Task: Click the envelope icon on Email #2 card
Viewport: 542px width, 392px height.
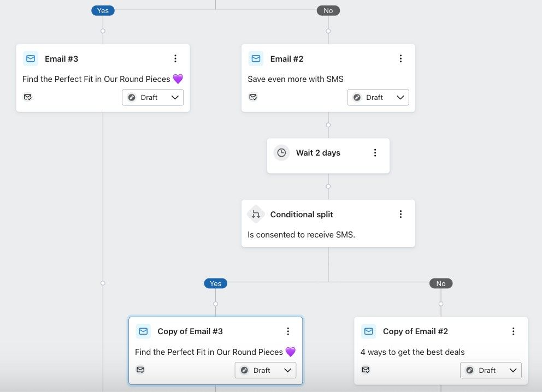Action: 256,58
